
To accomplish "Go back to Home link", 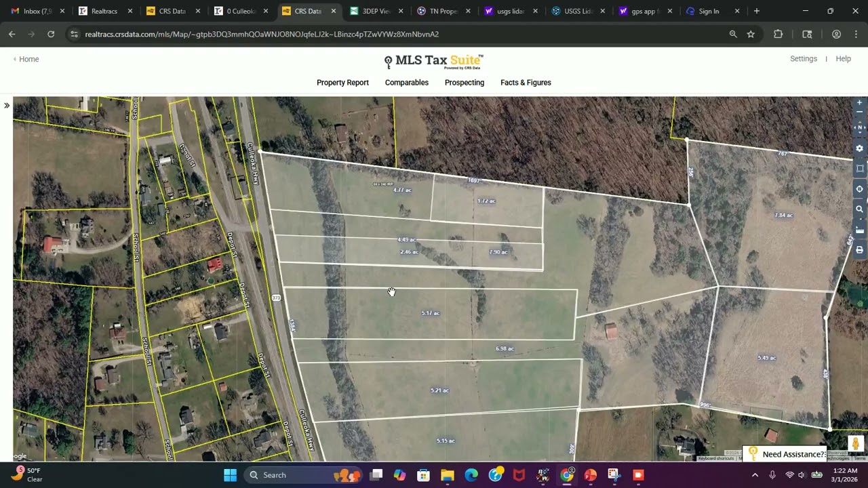I will [x=26, y=59].
